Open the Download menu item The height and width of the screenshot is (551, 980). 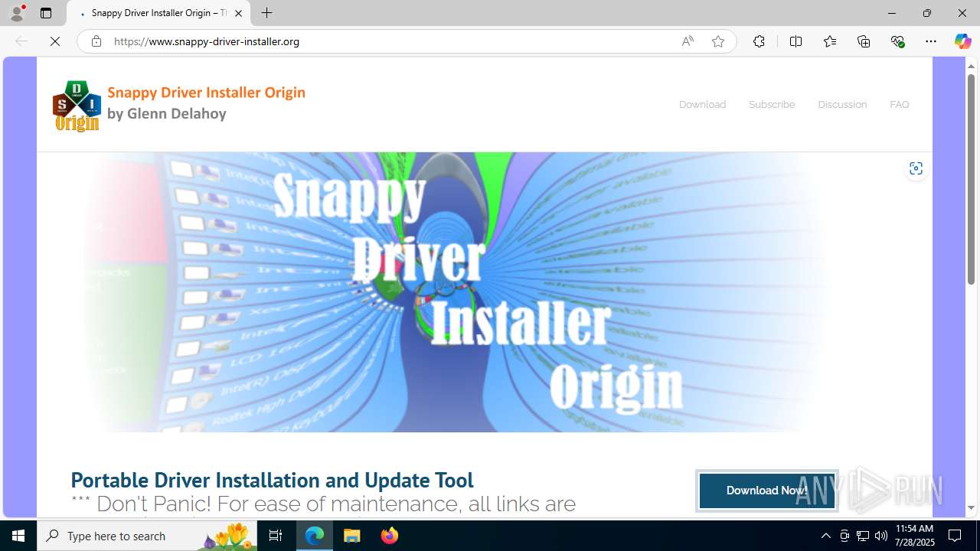point(702,105)
